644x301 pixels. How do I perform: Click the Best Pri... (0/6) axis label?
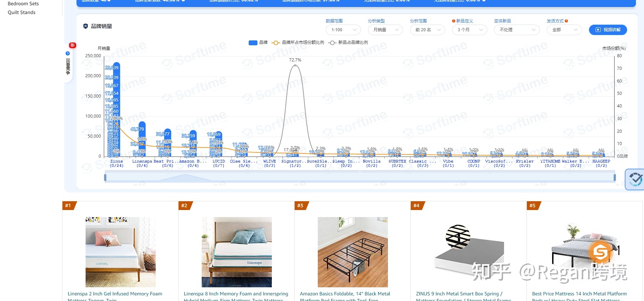pyautogui.click(x=168, y=163)
